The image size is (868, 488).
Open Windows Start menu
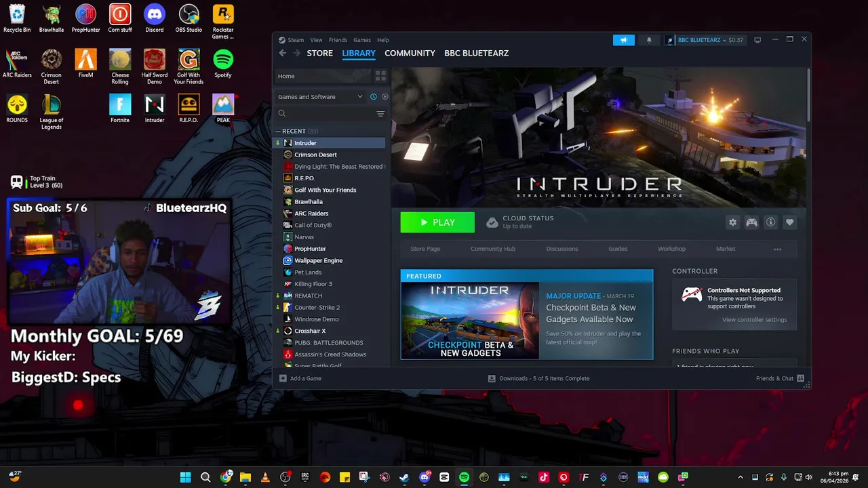185,477
